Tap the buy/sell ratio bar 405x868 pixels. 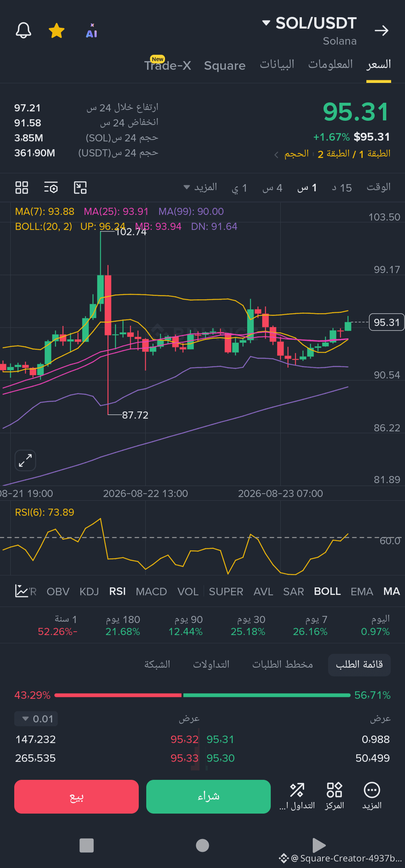click(202, 695)
